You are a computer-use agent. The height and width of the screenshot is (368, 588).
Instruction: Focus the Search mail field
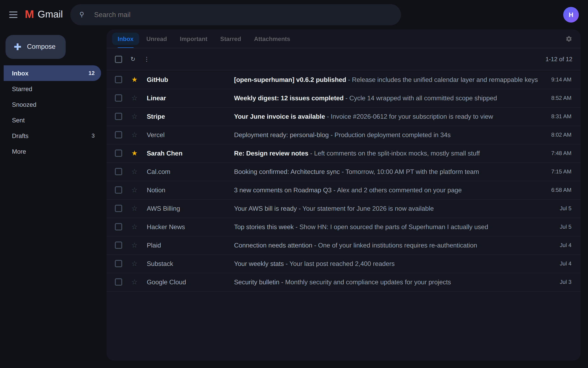(x=235, y=14)
